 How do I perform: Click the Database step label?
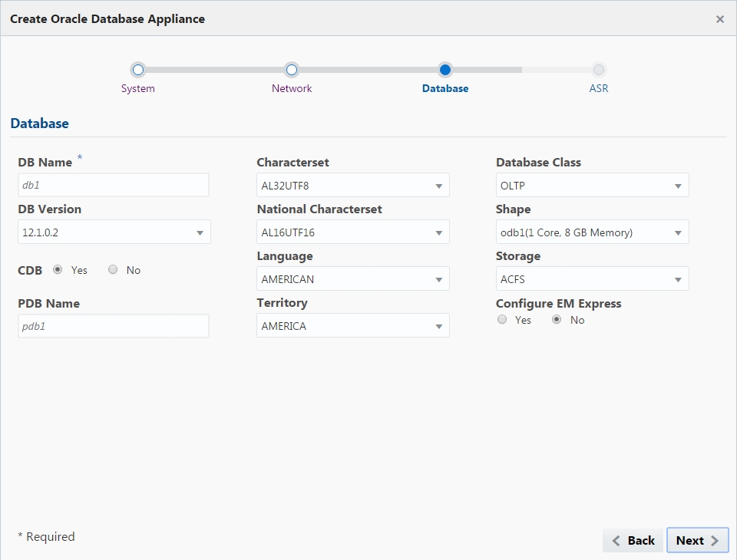point(445,88)
